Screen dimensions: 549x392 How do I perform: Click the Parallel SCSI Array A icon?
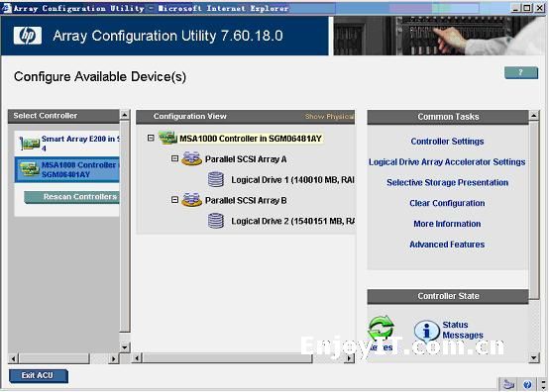coord(191,158)
